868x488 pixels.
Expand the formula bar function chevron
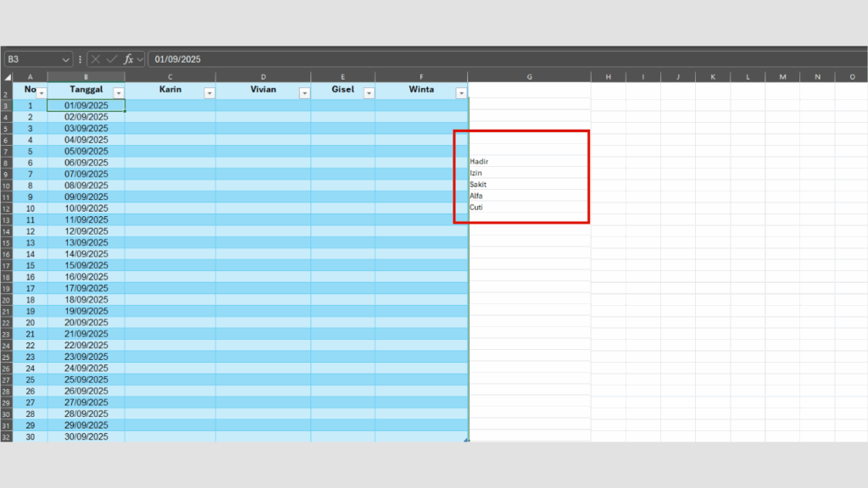[140, 59]
